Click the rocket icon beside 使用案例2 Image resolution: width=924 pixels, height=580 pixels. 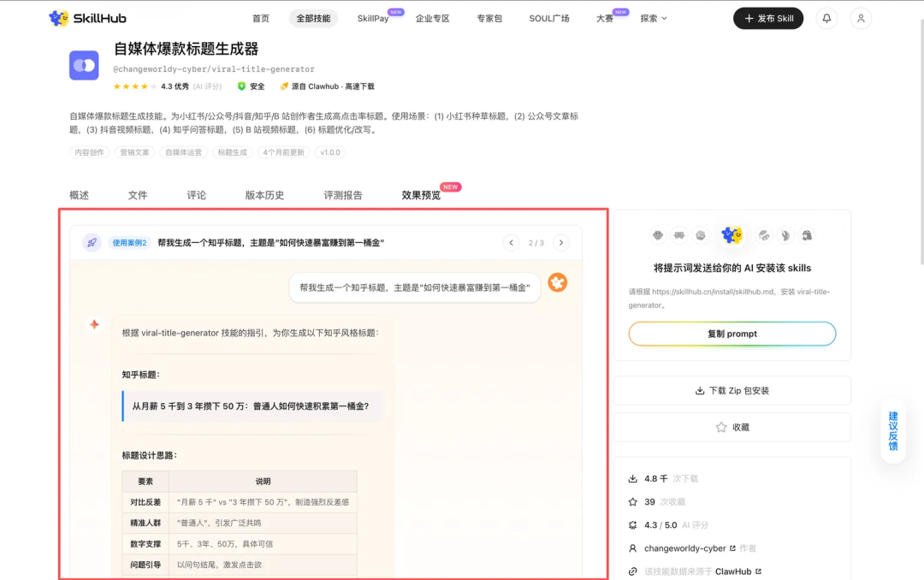pyautogui.click(x=92, y=242)
